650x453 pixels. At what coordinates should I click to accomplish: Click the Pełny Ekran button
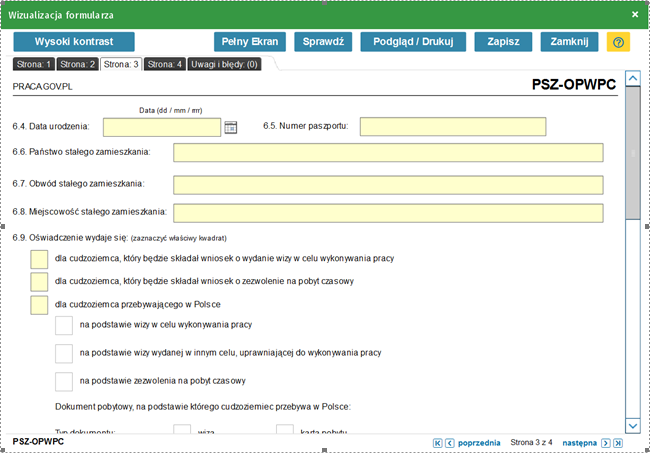(x=250, y=42)
